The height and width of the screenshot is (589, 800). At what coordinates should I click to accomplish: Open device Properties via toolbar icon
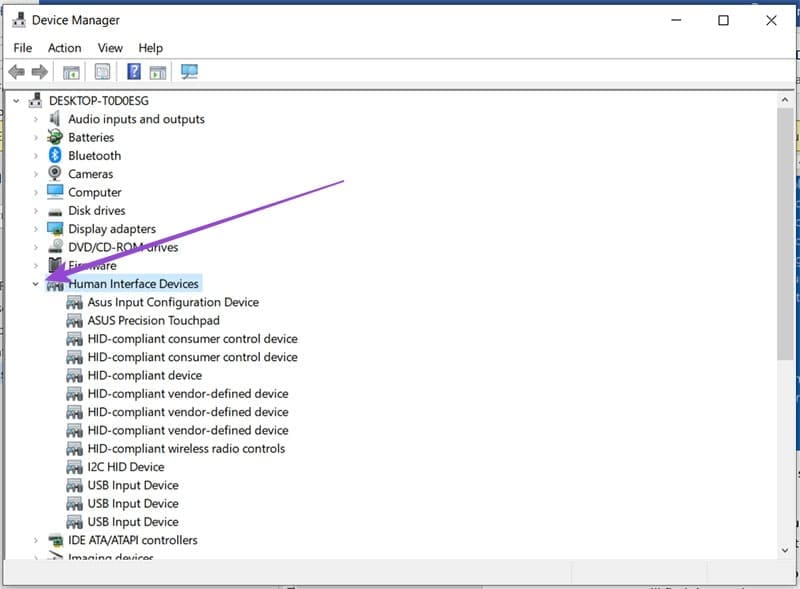pyautogui.click(x=100, y=71)
